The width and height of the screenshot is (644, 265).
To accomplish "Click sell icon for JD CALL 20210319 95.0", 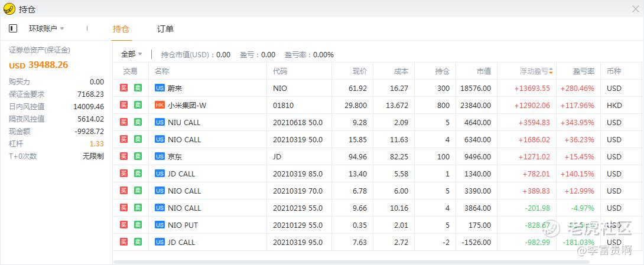I will [138, 242].
